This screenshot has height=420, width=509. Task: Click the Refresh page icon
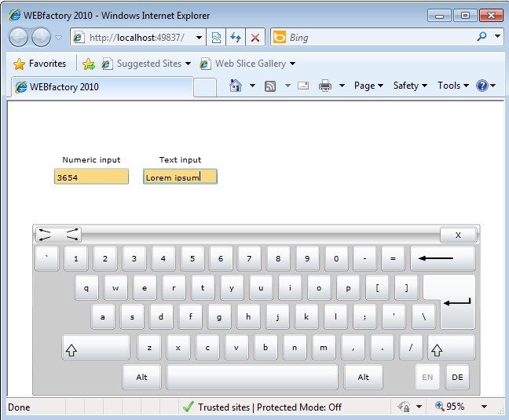236,38
